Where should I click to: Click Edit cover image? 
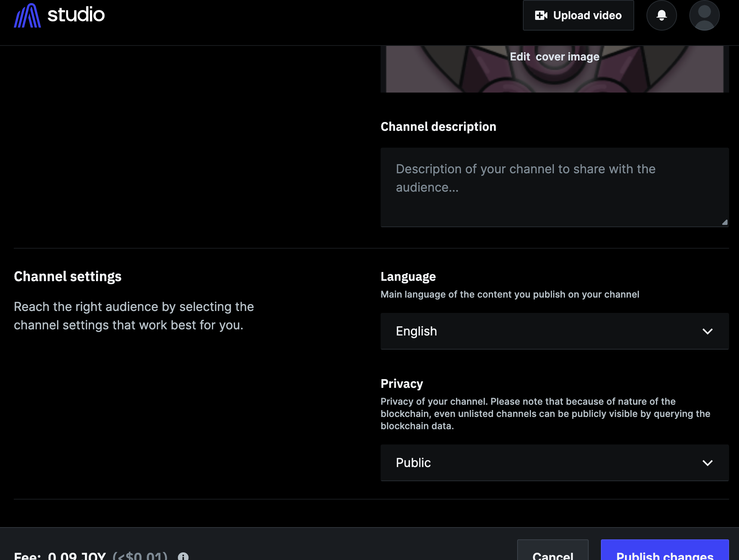point(555,56)
